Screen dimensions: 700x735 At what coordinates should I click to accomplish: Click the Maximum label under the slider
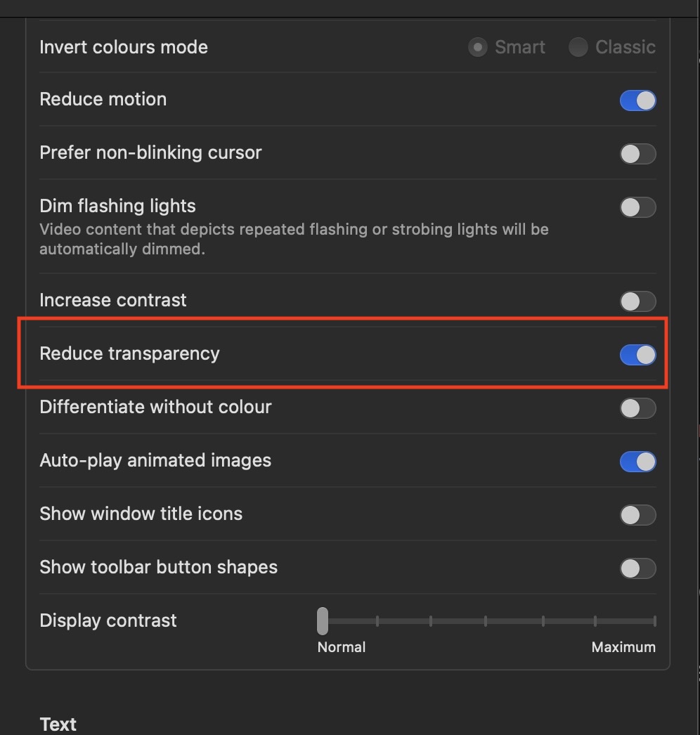point(623,647)
